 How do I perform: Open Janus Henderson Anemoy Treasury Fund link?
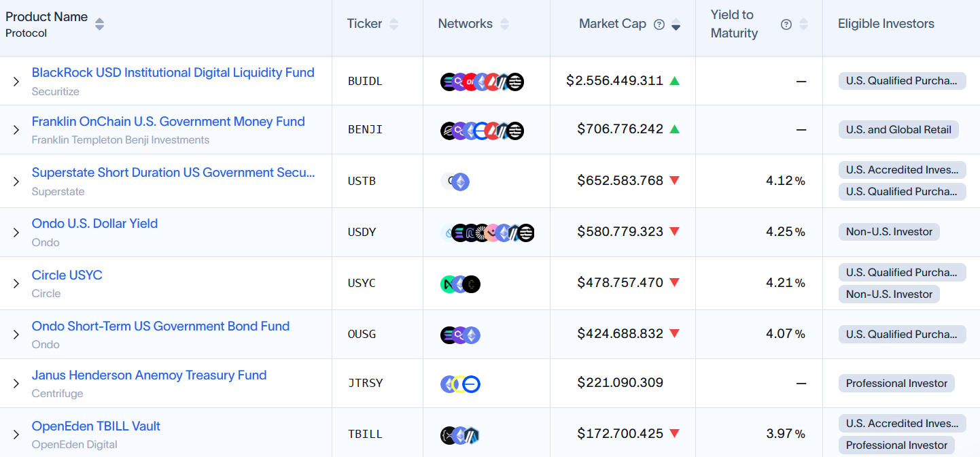[149, 375]
